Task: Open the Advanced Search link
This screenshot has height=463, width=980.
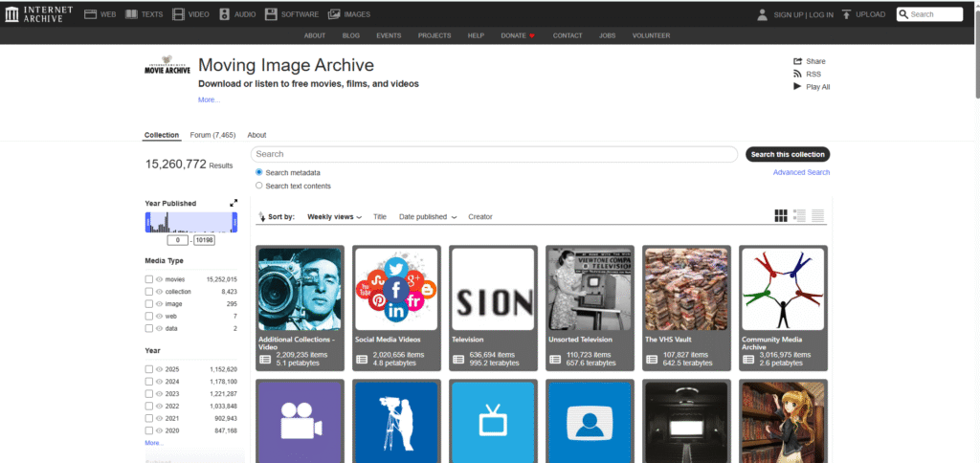Action: coord(801,172)
